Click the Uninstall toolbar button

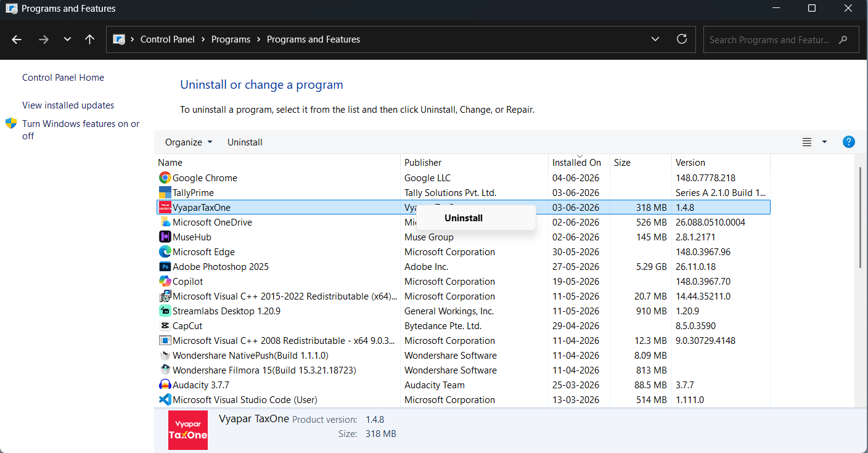[245, 142]
